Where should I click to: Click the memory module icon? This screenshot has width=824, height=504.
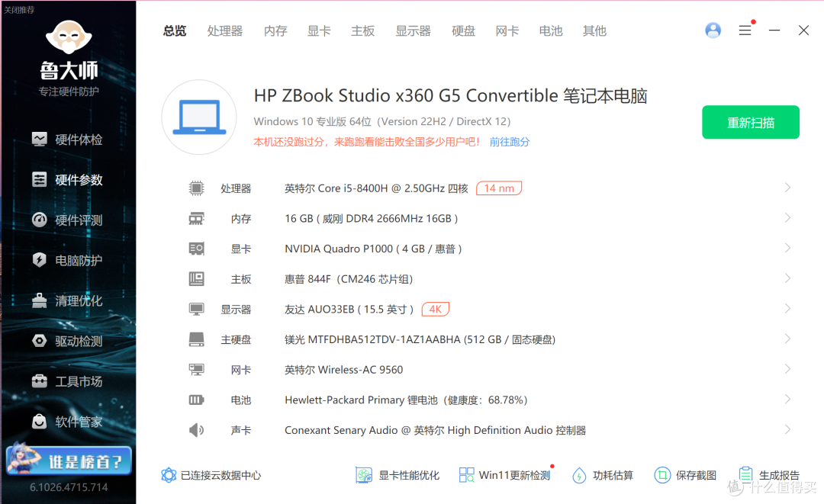click(x=197, y=218)
